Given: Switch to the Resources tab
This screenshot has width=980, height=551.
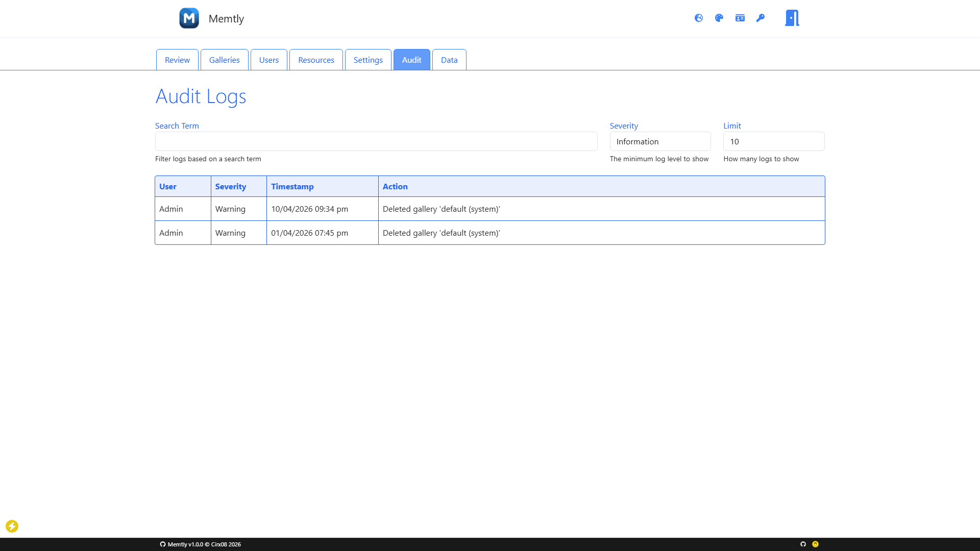Looking at the screenshot, I should pyautogui.click(x=316, y=60).
